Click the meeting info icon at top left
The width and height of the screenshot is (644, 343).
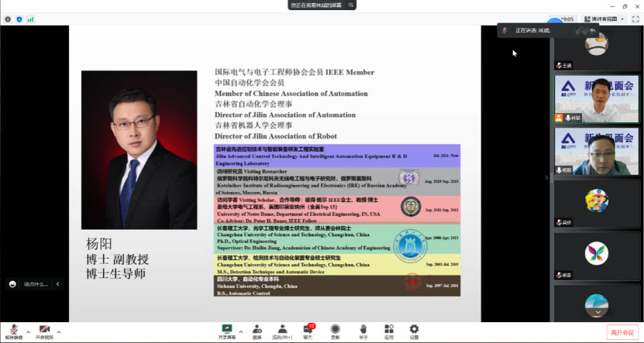pos(8,19)
